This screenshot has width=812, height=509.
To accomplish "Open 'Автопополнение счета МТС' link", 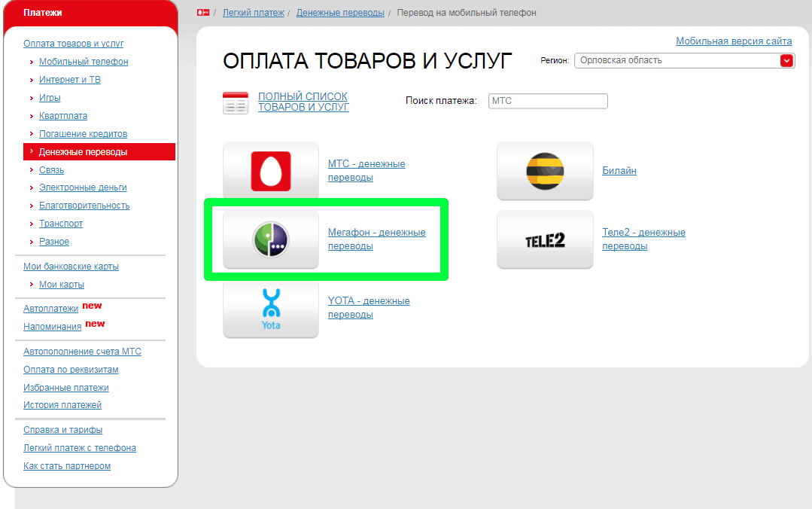I will (x=82, y=352).
